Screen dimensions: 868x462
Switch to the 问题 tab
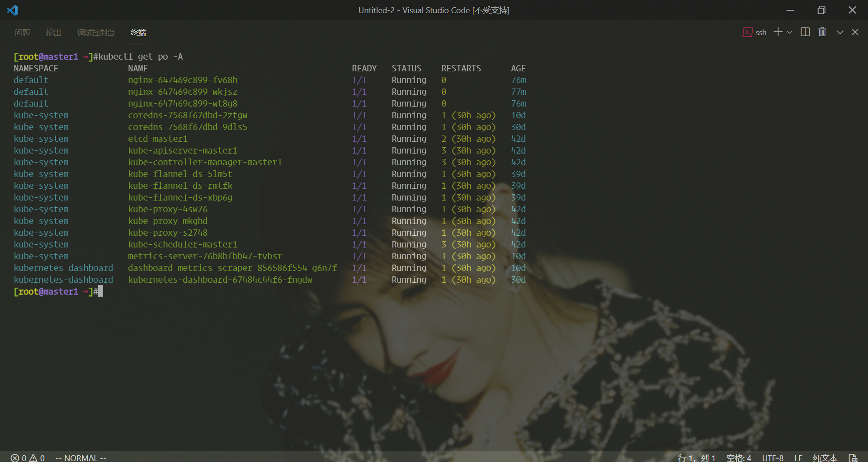[23, 33]
